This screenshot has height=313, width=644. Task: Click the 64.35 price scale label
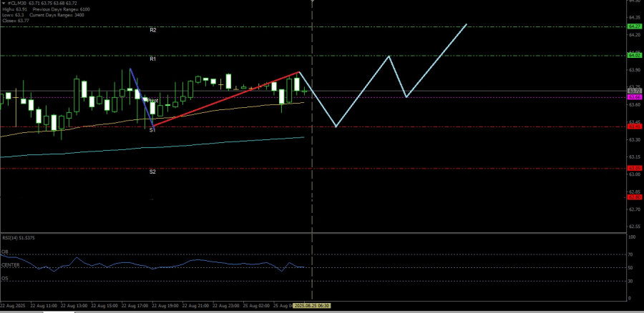pyautogui.click(x=635, y=18)
